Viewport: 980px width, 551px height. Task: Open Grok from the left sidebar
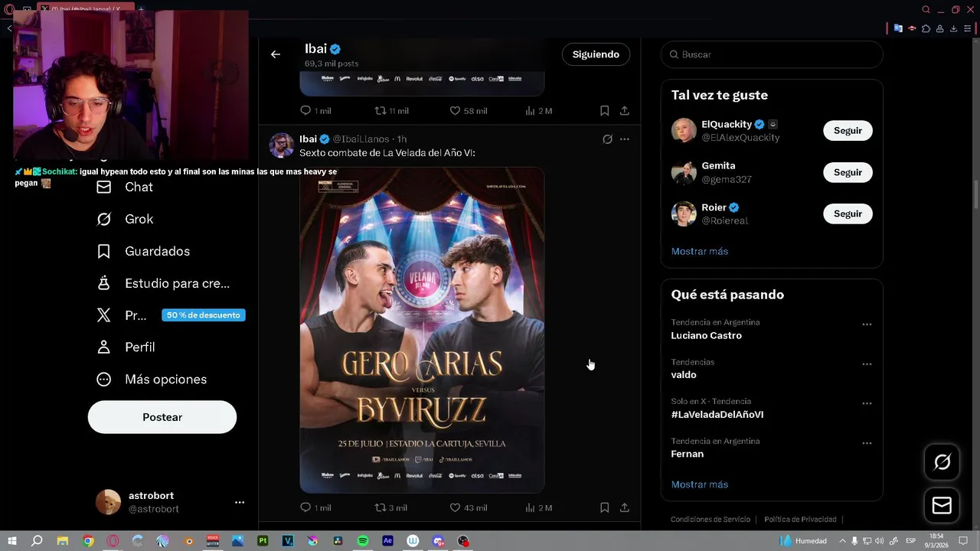point(124,219)
